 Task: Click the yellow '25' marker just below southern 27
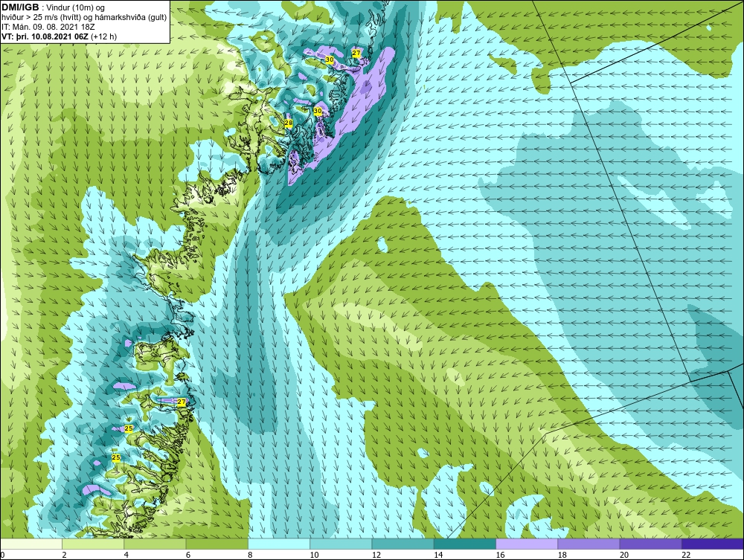pos(129,428)
